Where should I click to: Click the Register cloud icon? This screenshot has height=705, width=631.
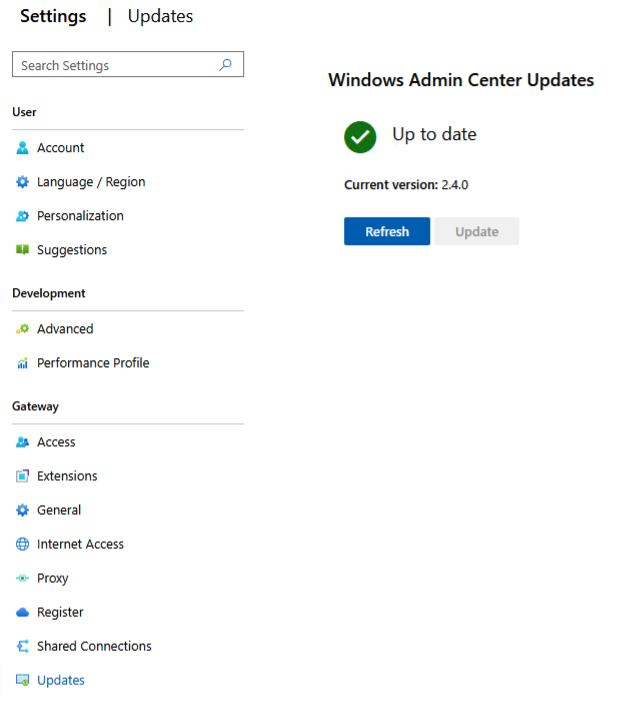pos(23,612)
